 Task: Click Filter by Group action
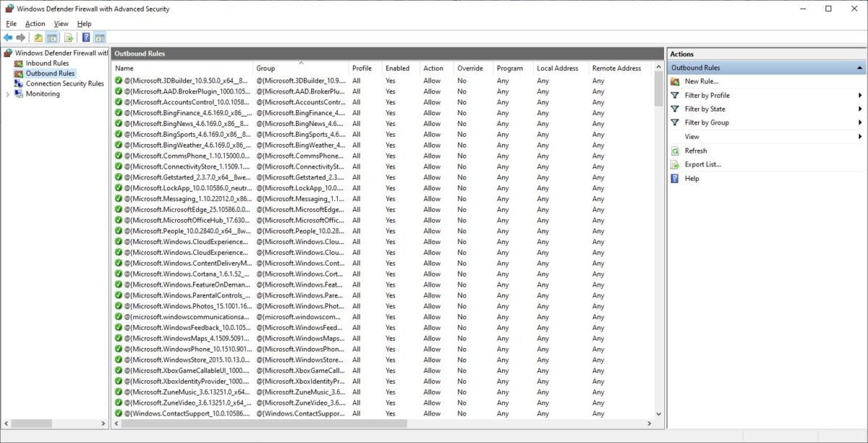click(x=707, y=122)
